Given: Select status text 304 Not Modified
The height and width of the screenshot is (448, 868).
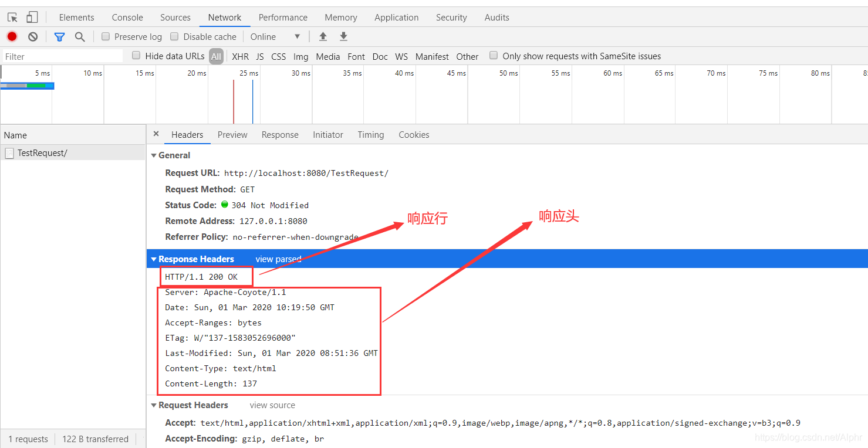Looking at the screenshot, I should pyautogui.click(x=270, y=205).
